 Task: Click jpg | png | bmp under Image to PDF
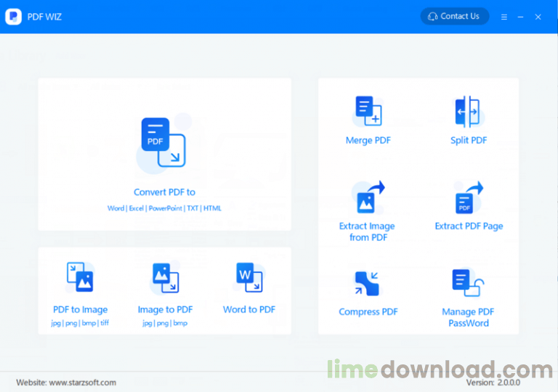165,323
